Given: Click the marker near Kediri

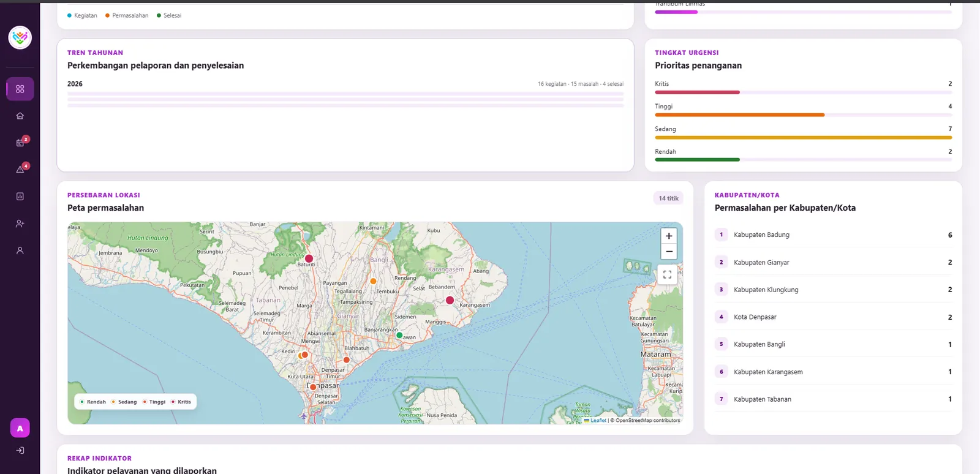Looking at the screenshot, I should [304, 355].
